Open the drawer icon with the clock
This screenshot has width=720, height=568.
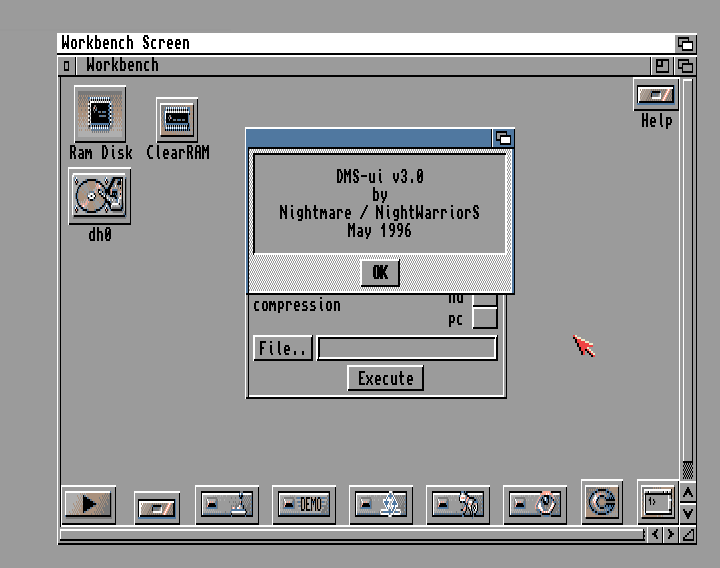(534, 505)
